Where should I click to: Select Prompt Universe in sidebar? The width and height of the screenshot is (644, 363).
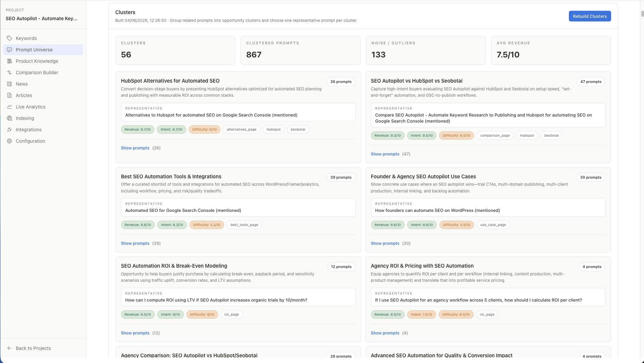tap(43, 50)
